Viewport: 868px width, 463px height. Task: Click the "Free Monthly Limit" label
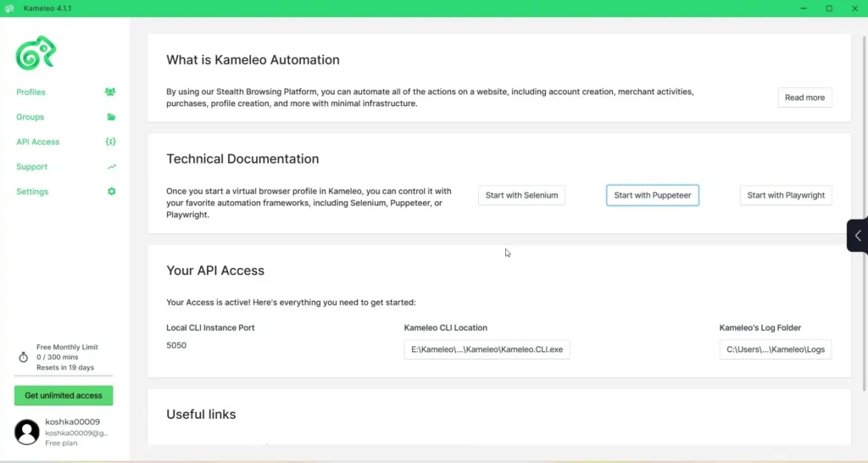pyautogui.click(x=67, y=348)
